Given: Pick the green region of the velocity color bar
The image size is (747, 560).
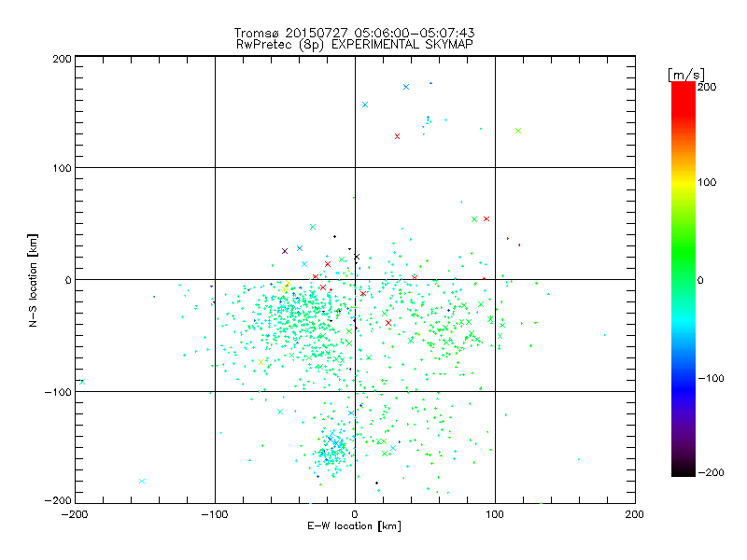Looking at the screenshot, I should pos(684,252).
